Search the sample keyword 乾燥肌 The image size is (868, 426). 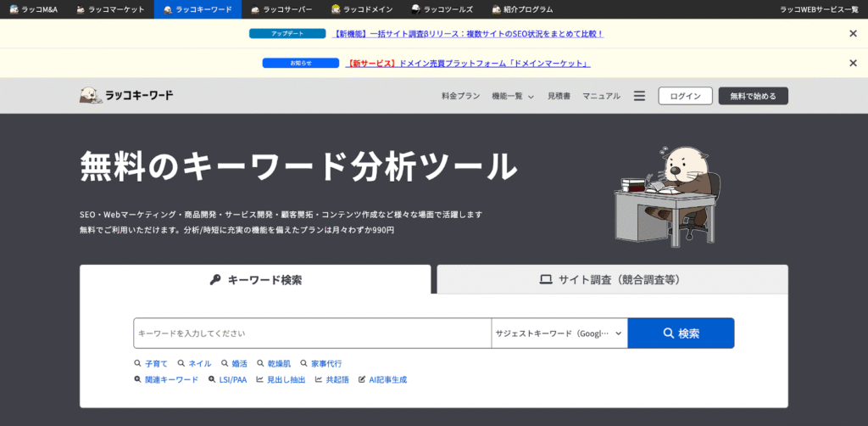(x=279, y=364)
